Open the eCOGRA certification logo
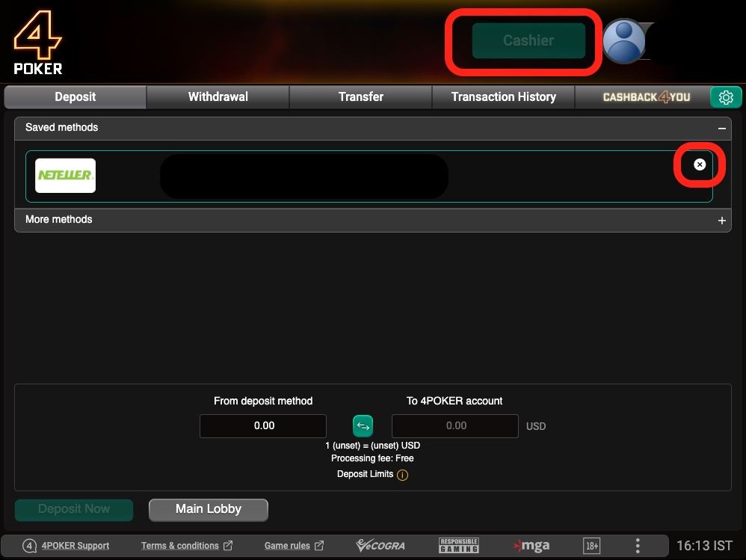This screenshot has width=746, height=560. click(x=381, y=546)
